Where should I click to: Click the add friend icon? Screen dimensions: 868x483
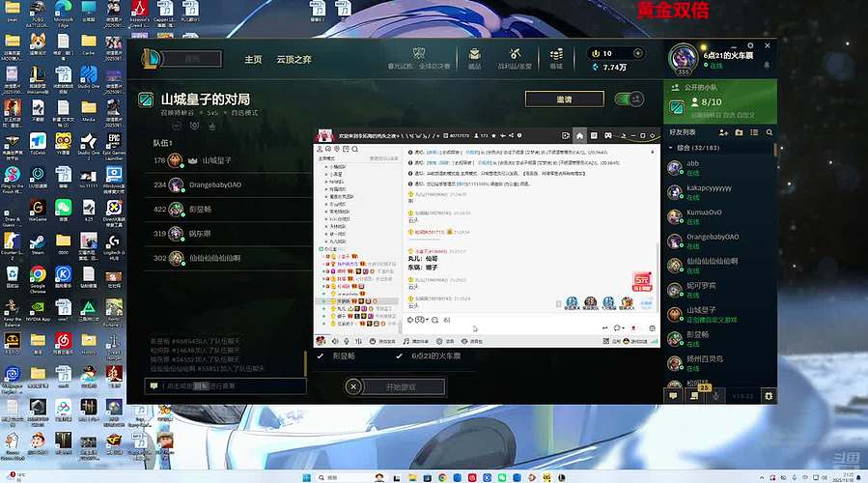click(x=723, y=133)
